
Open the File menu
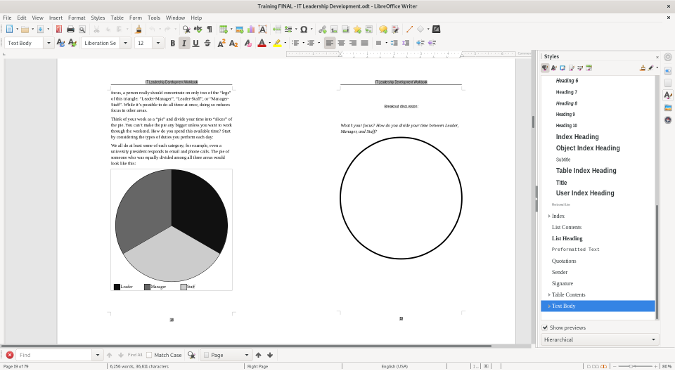pyautogui.click(x=7, y=18)
